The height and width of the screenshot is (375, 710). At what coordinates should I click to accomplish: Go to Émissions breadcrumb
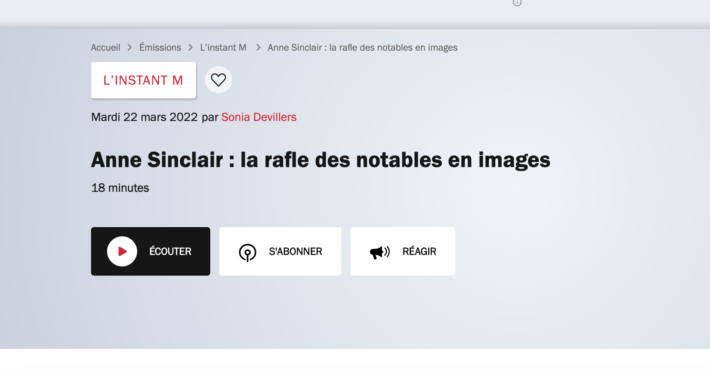click(x=160, y=48)
